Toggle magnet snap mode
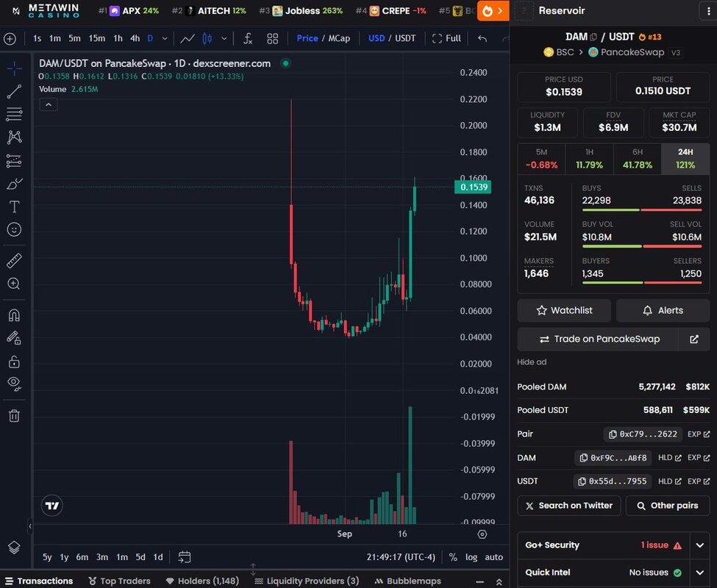The height and width of the screenshot is (588, 717). 14,315
